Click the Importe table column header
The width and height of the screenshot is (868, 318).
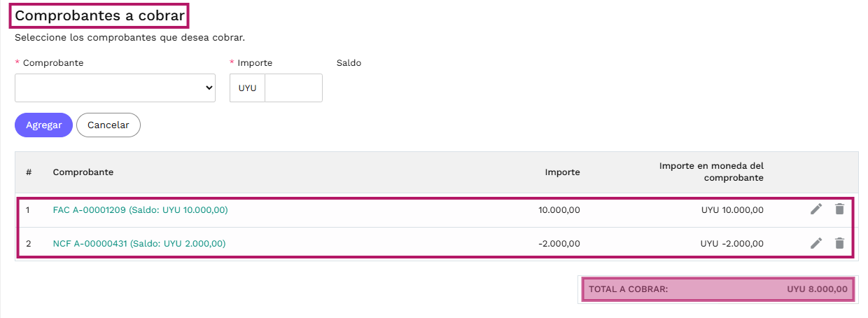562,172
